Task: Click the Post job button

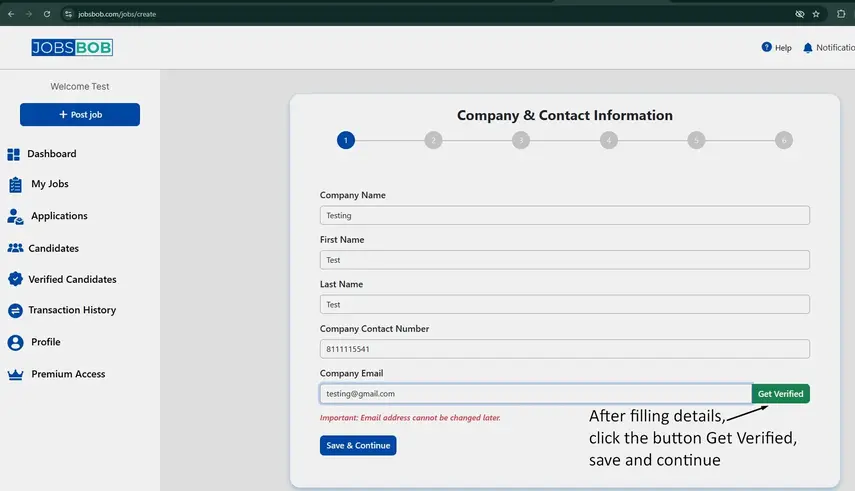Action: 80,115
